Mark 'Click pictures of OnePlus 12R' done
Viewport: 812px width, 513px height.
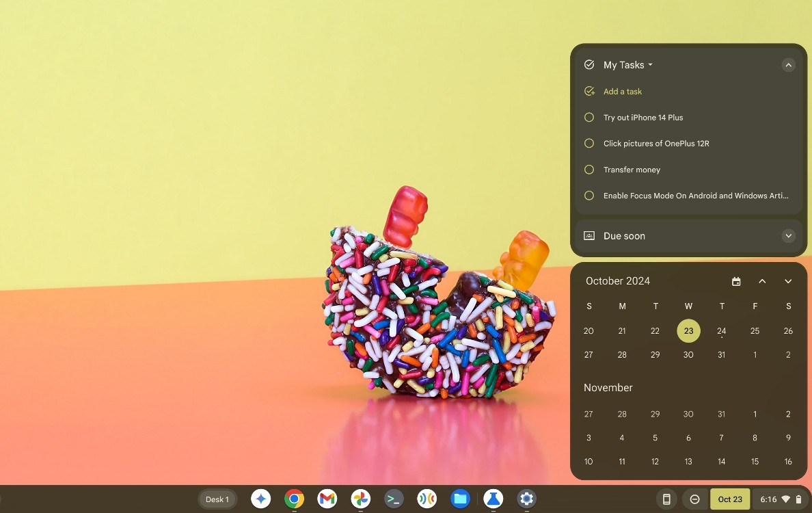coord(589,144)
